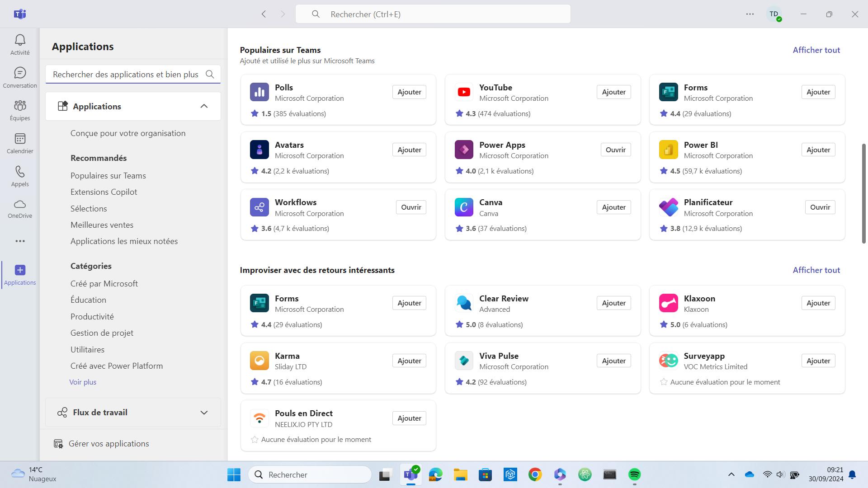Go back with the left arrow
Viewport: 868px width, 488px height.
click(x=264, y=14)
